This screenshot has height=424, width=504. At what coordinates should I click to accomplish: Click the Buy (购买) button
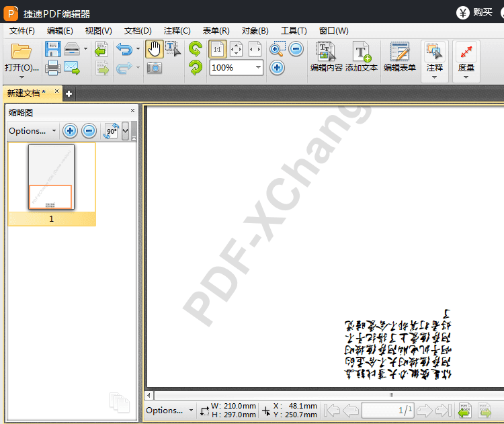(474, 13)
